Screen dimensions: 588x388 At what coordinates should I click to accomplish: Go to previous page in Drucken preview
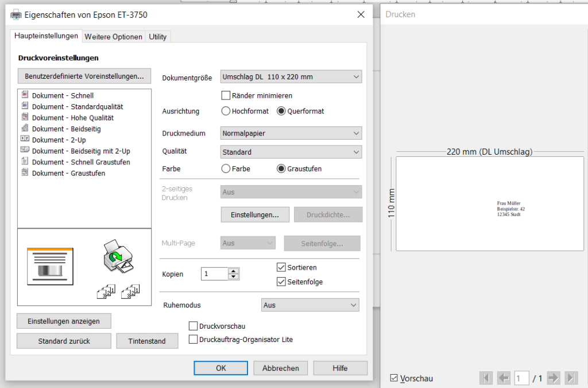pyautogui.click(x=504, y=378)
